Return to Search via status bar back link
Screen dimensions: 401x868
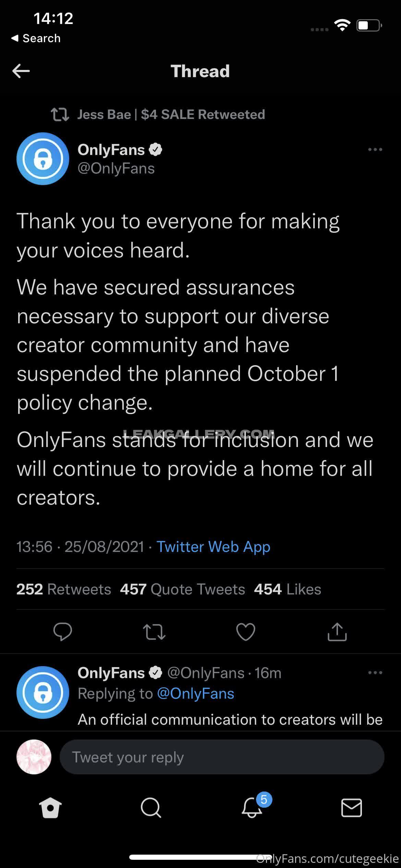(x=36, y=38)
